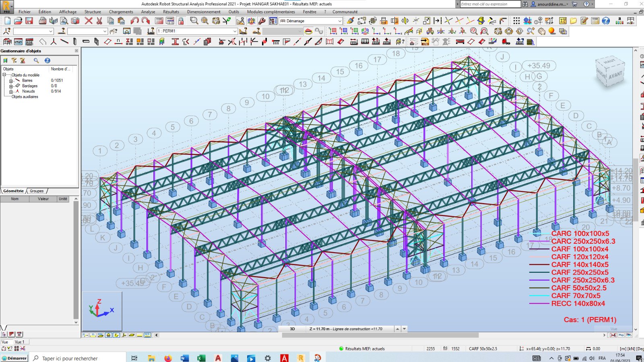Open the Démarrage layout dropdown

tap(339, 21)
